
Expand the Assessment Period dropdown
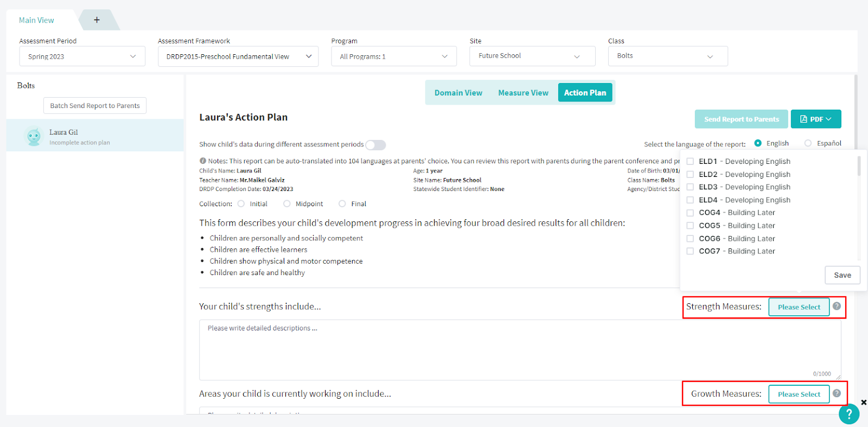tap(82, 56)
